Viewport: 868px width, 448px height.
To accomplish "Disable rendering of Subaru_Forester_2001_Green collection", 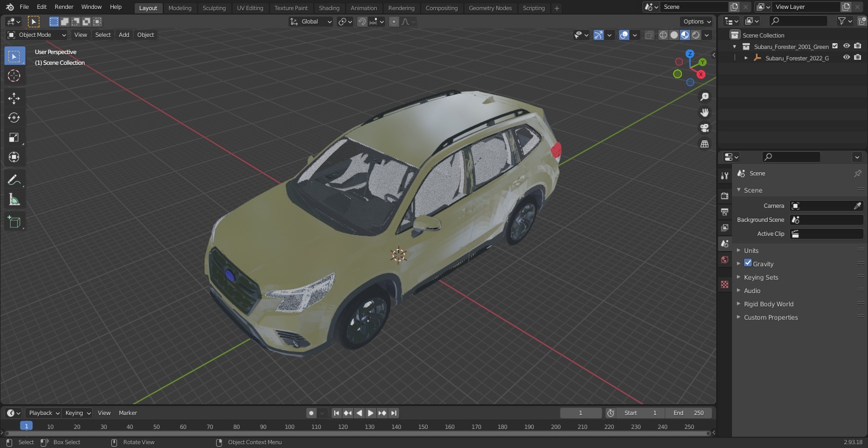I will pos(858,46).
